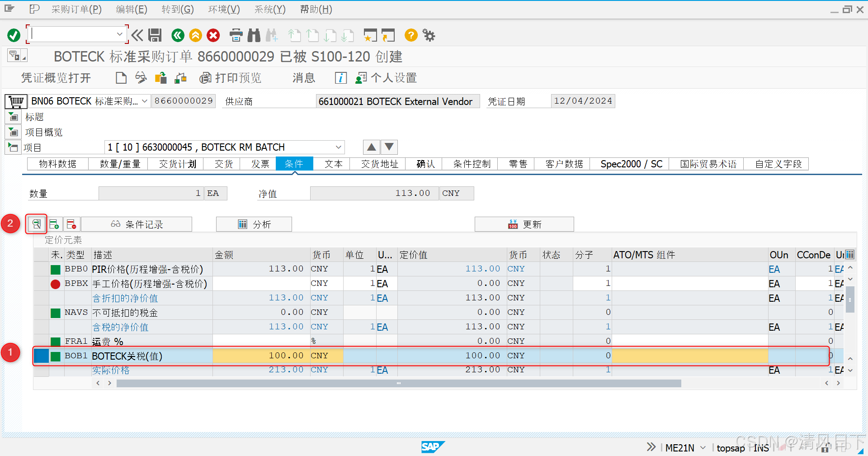868x456 pixels.
Task: Select the FRA1 row selector box
Action: click(41, 342)
